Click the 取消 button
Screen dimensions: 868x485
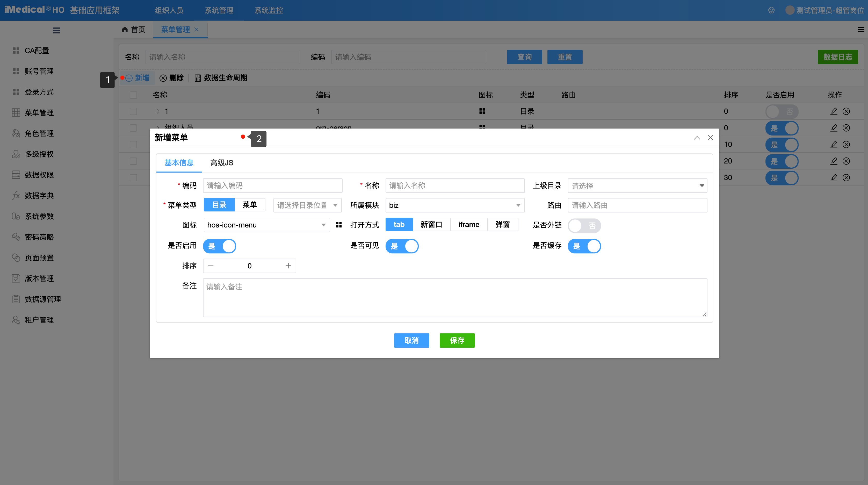412,340
